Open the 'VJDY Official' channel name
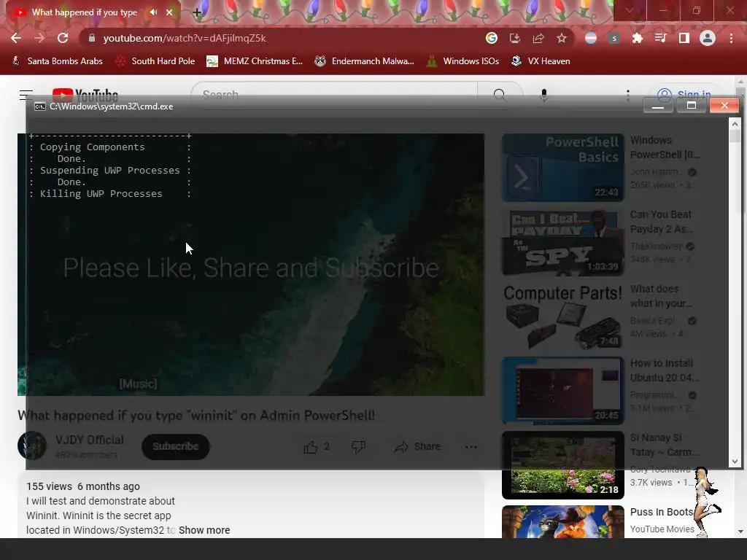Viewport: 747px width, 560px height. pos(89,440)
